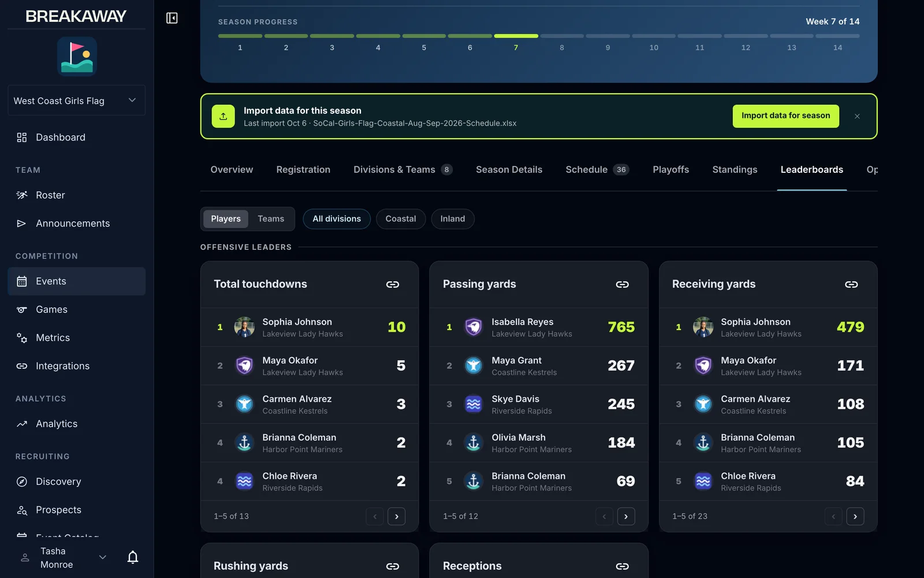Expand West Coast Girls Flag dropdown
The image size is (924, 578).
77,101
